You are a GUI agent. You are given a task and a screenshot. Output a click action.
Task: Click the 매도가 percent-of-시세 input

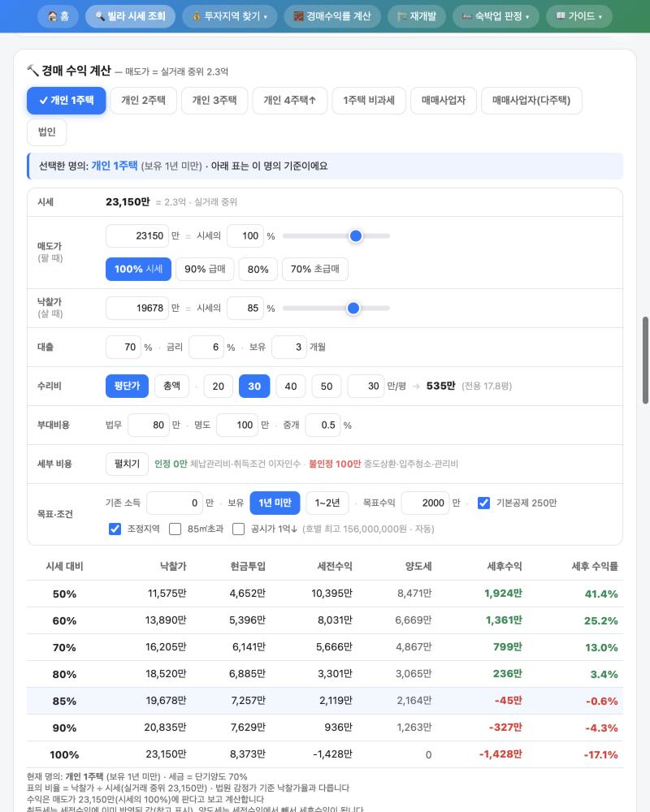(245, 236)
